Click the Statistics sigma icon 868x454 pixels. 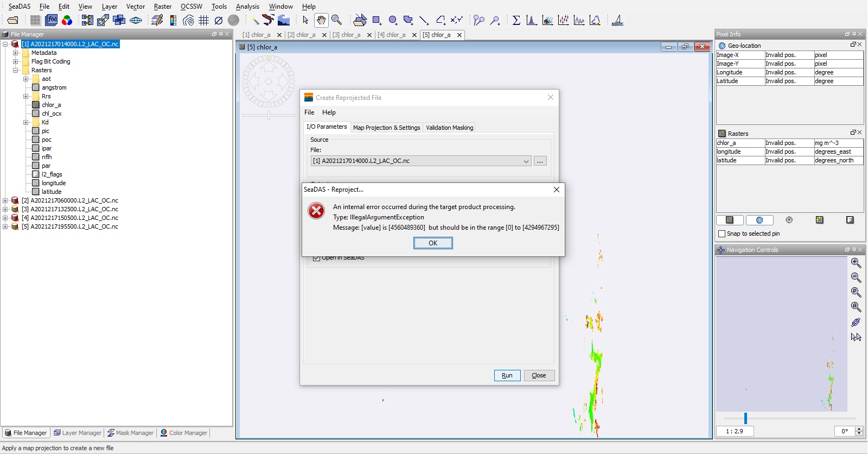click(516, 21)
